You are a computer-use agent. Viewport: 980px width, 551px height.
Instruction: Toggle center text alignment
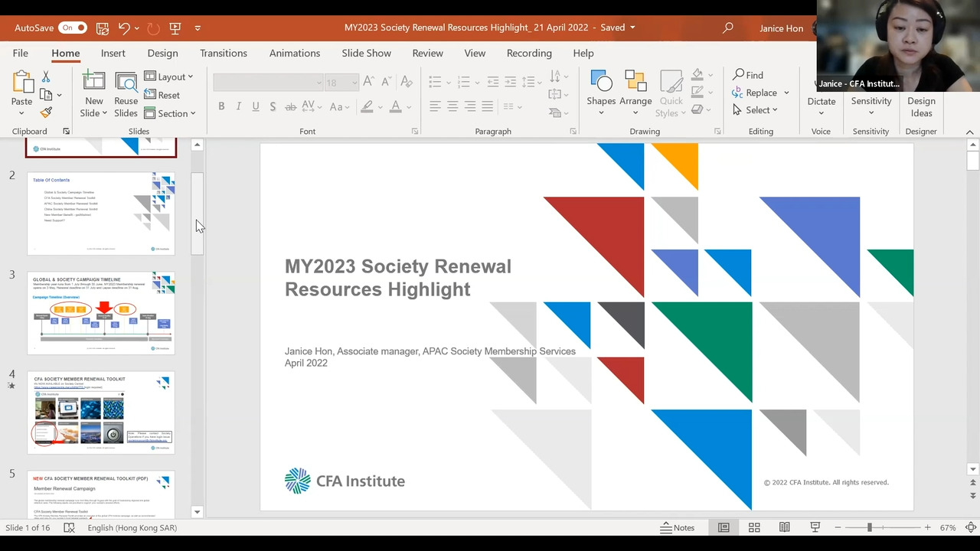click(x=452, y=106)
